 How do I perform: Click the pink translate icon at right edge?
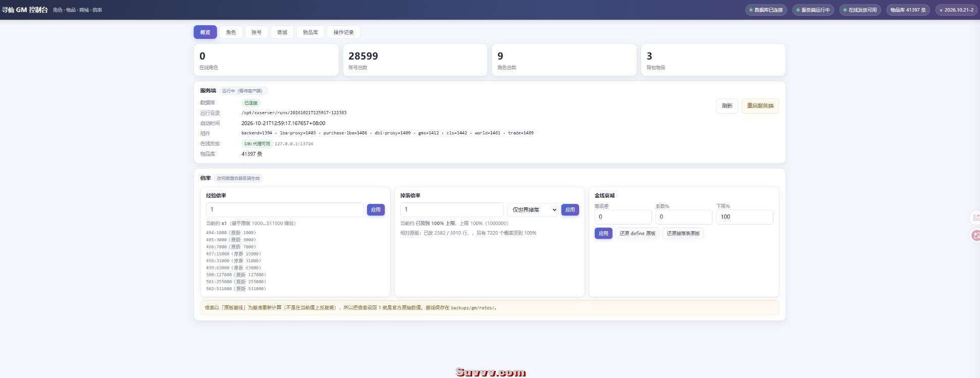click(x=975, y=235)
